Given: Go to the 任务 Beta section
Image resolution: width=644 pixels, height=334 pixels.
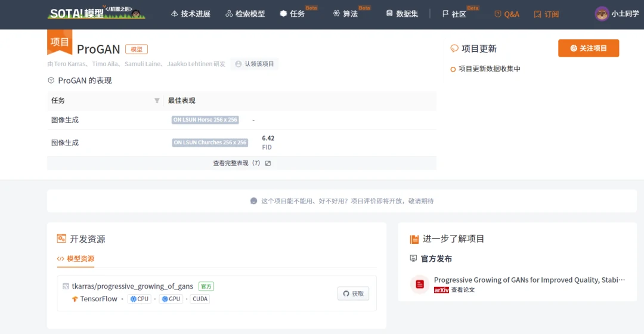Looking at the screenshot, I should coord(292,14).
